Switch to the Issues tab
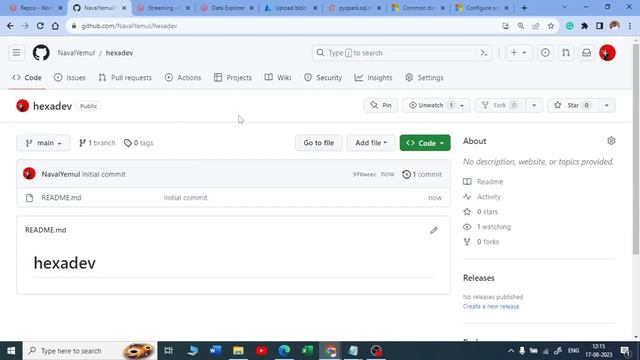The image size is (640, 360). pos(70,78)
